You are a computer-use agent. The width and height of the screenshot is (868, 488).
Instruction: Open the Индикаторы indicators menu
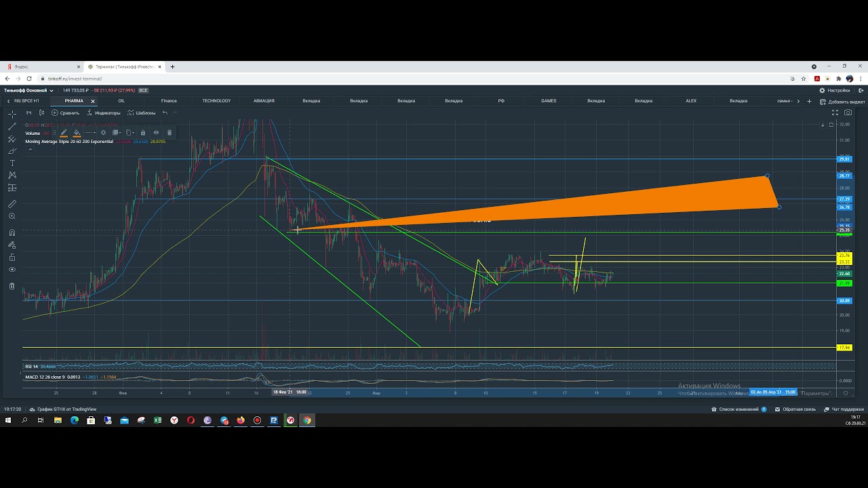click(103, 113)
